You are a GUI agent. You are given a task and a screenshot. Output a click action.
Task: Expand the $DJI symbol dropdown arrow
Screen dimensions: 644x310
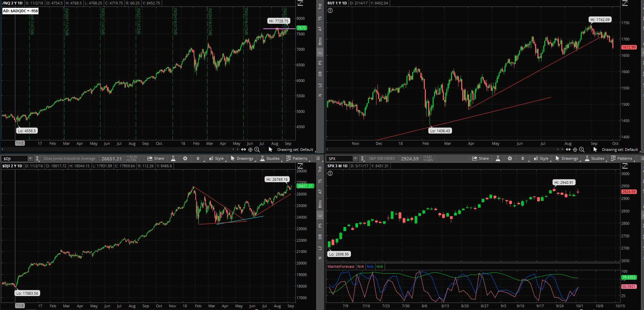pyautogui.click(x=30, y=158)
